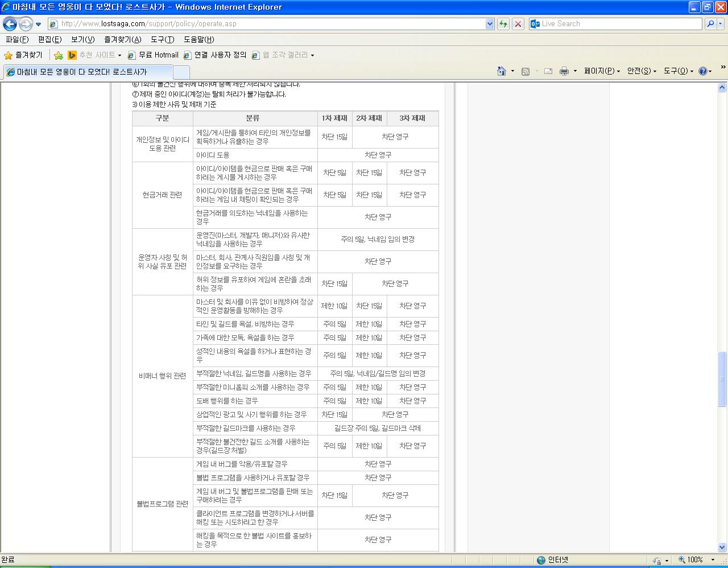728x568 pixels.
Task: Click the Print icon in command bar
Action: 564,71
